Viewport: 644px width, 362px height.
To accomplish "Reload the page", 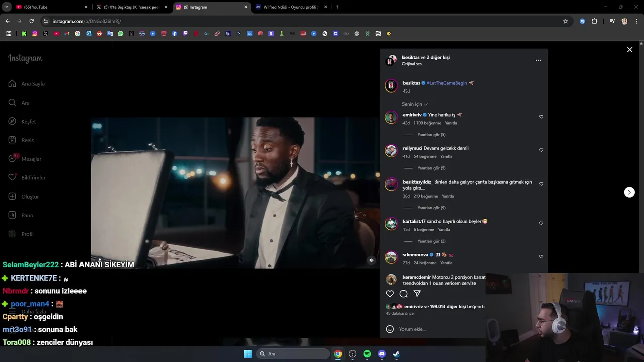I will tap(31, 21).
